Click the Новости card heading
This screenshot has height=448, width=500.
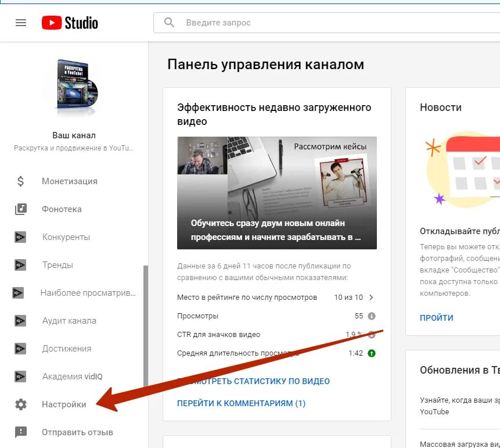click(441, 107)
